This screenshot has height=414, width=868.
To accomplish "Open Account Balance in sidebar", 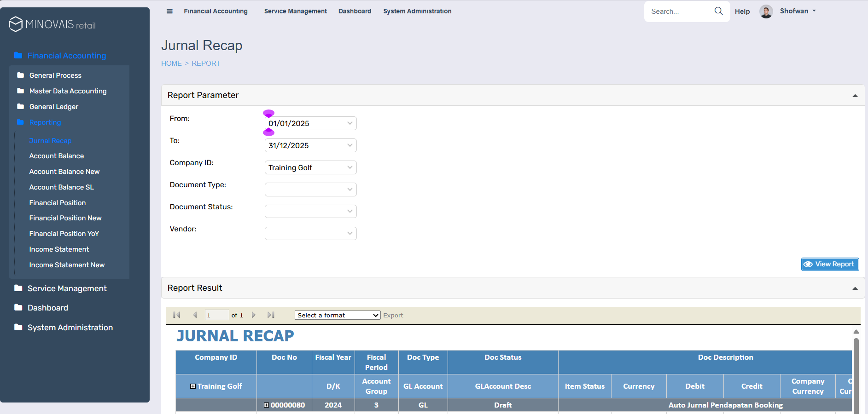I will [x=57, y=156].
